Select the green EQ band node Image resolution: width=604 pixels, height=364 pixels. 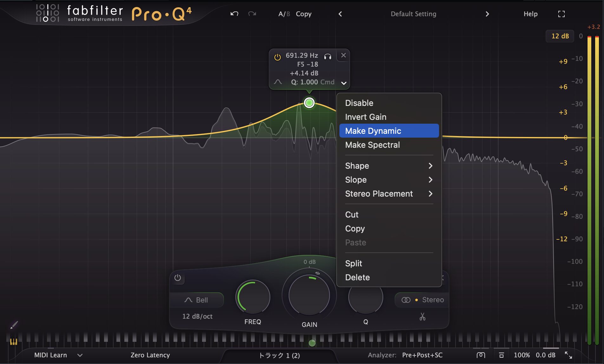pyautogui.click(x=309, y=103)
